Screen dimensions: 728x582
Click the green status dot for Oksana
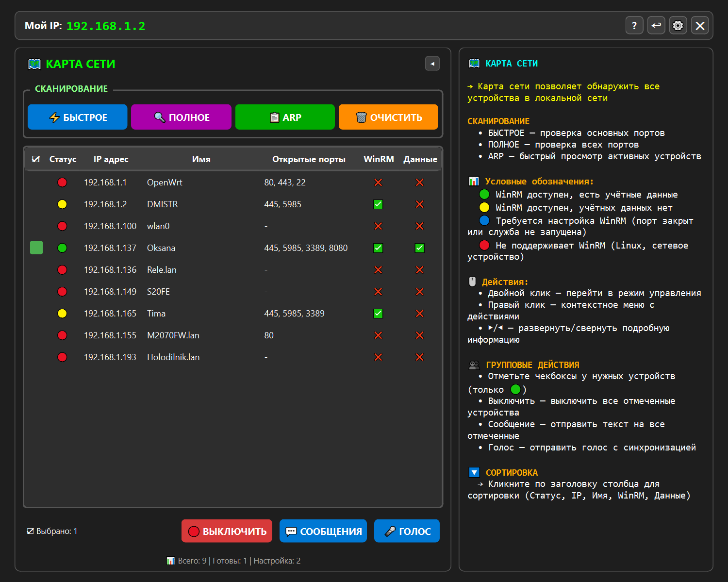(62, 248)
